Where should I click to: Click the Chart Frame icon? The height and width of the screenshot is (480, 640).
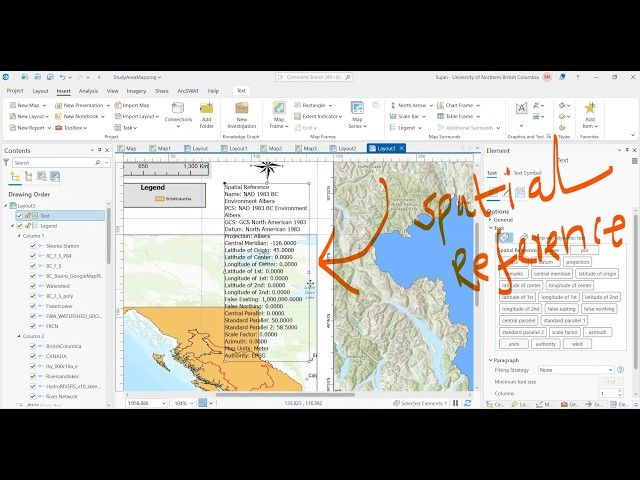pyautogui.click(x=440, y=105)
